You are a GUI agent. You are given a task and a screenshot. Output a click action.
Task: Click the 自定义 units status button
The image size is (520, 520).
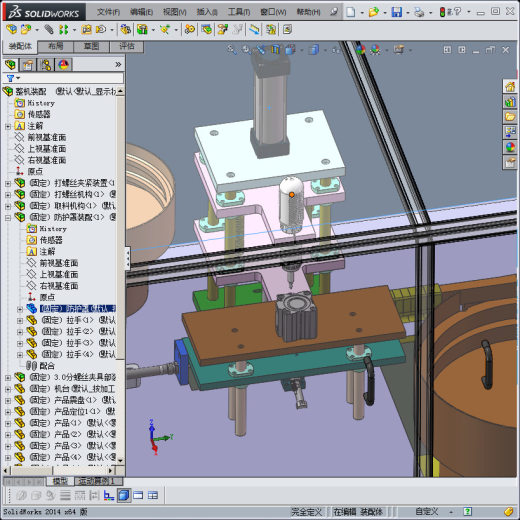[x=426, y=511]
